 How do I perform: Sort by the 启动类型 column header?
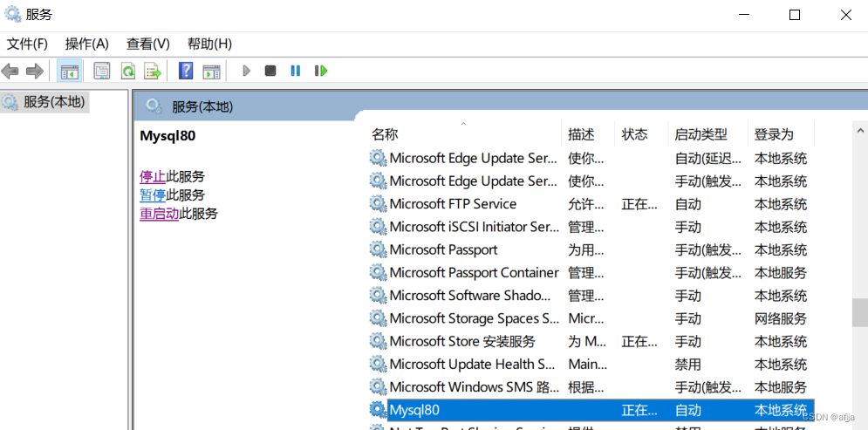point(708,134)
